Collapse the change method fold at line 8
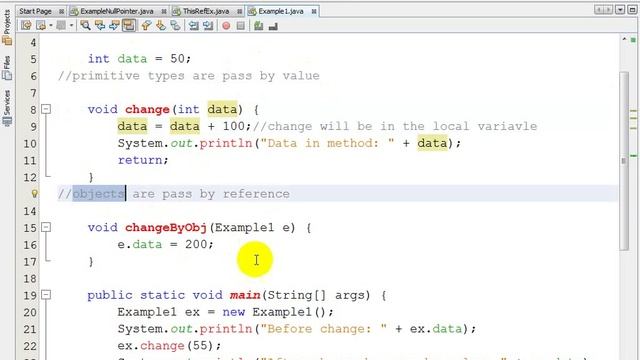Screen dimensions: 640x360 click(46, 109)
